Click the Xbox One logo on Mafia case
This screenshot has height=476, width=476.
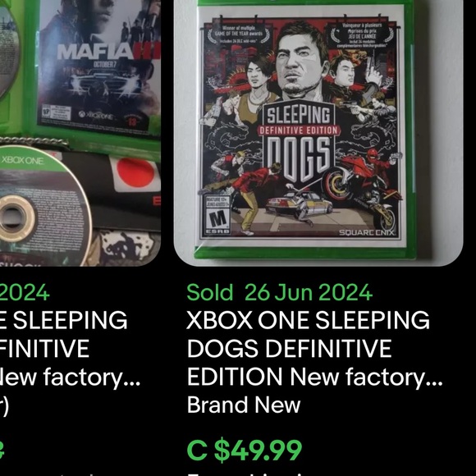pyautogui.click(x=96, y=116)
